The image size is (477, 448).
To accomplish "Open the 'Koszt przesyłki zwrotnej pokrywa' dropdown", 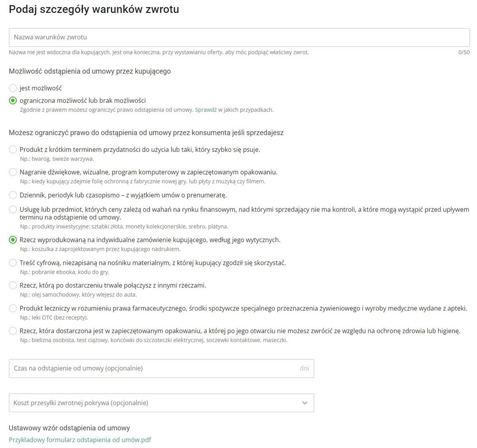I will click(x=143, y=403).
